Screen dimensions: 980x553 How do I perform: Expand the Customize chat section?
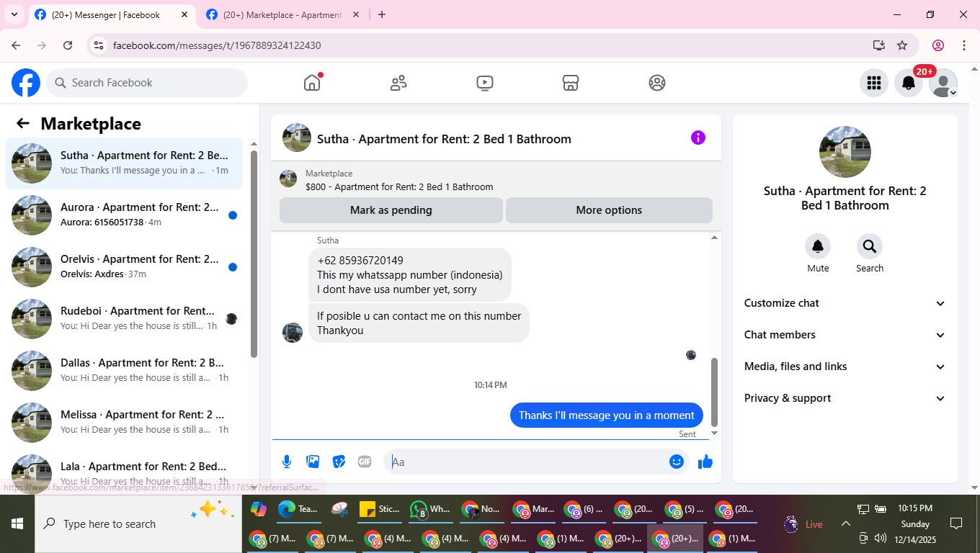845,303
